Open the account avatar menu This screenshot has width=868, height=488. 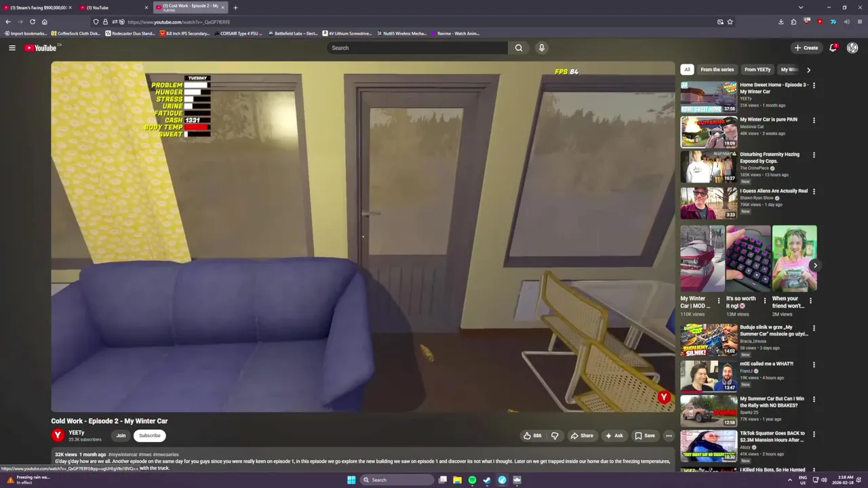point(852,47)
